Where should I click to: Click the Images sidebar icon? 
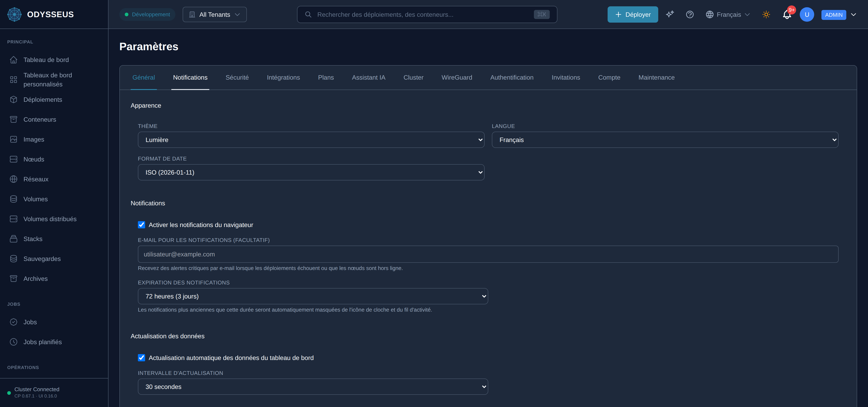tap(14, 139)
